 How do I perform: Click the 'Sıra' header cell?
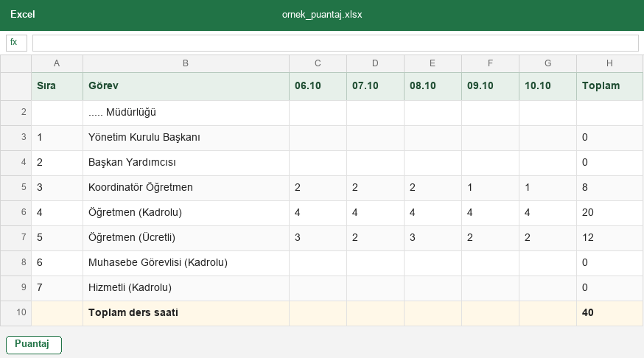tap(57, 87)
